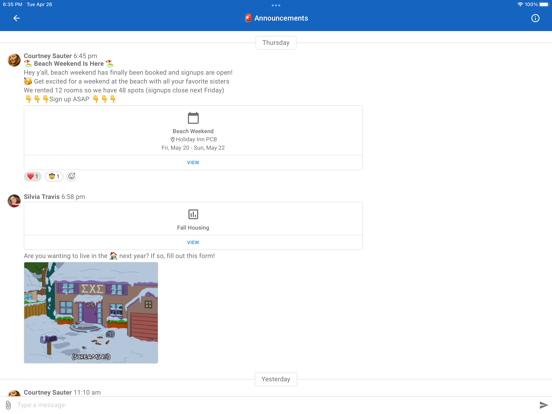Open Silvia Travis's profile avatar

tap(14, 201)
